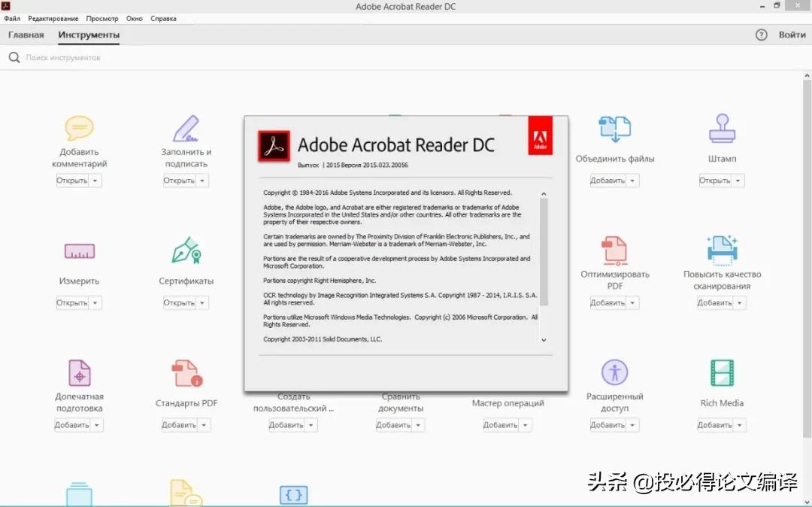The image size is (812, 507).
Task: Open the Просмотр menu
Action: [x=102, y=18]
